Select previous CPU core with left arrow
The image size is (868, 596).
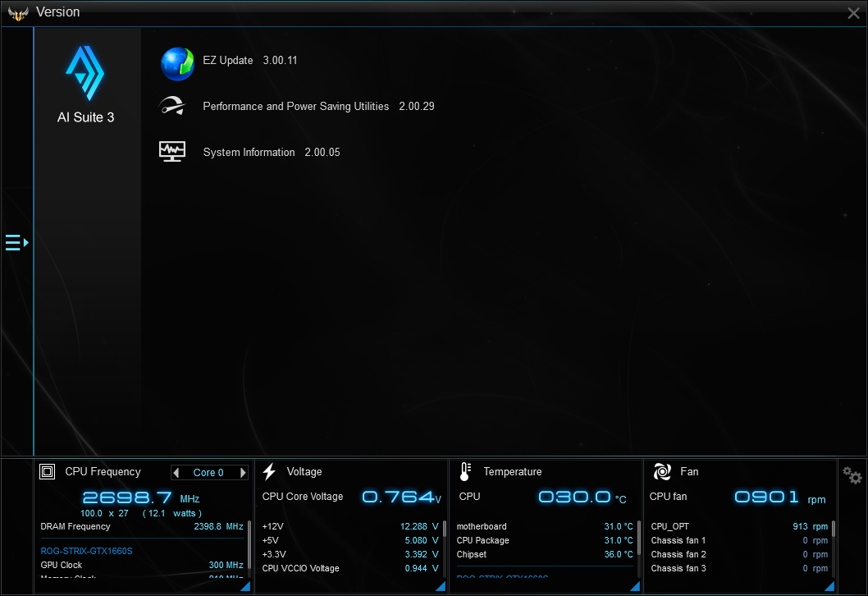(x=176, y=473)
